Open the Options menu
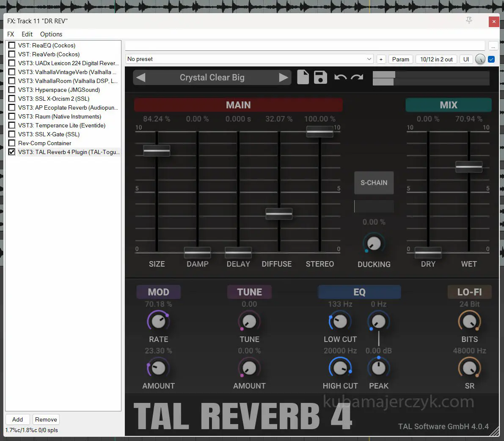504x441 pixels. pyautogui.click(x=51, y=34)
